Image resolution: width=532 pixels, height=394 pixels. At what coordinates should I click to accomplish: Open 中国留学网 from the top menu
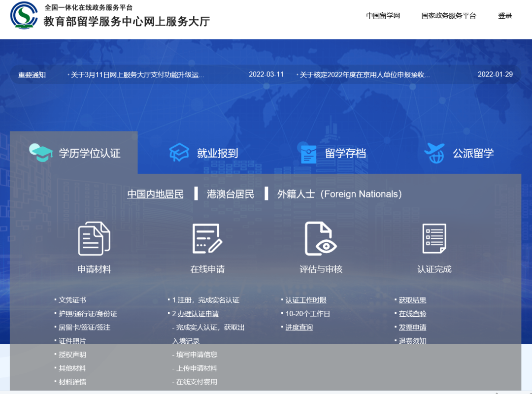[383, 16]
